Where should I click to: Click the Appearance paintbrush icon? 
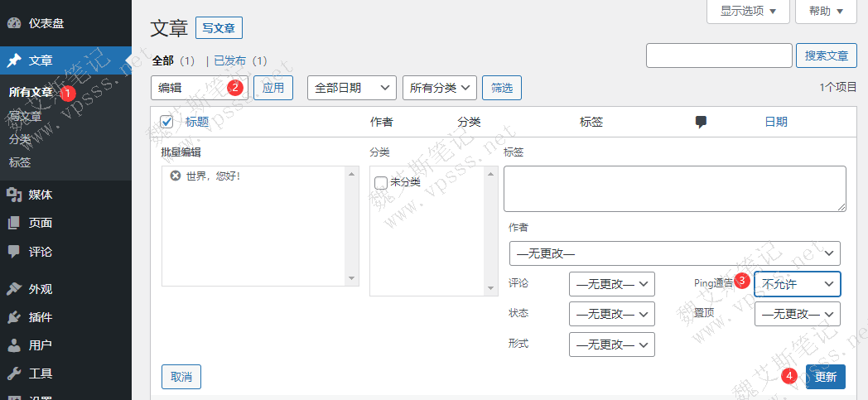coord(14,289)
